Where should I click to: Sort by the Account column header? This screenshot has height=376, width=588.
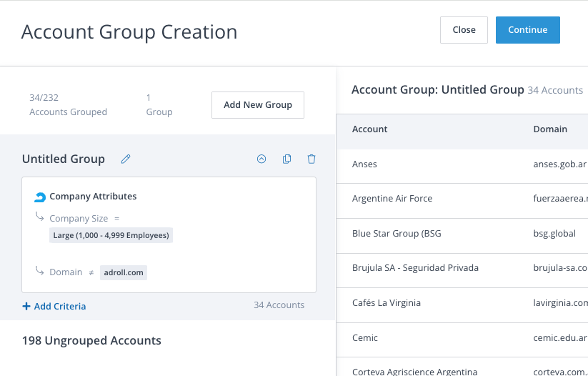[369, 129]
